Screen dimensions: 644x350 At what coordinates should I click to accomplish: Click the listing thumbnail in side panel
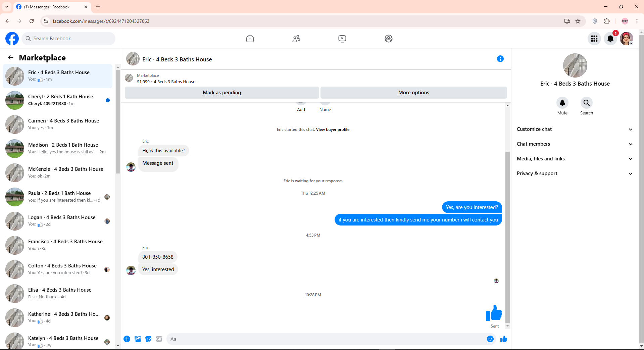[x=575, y=65]
